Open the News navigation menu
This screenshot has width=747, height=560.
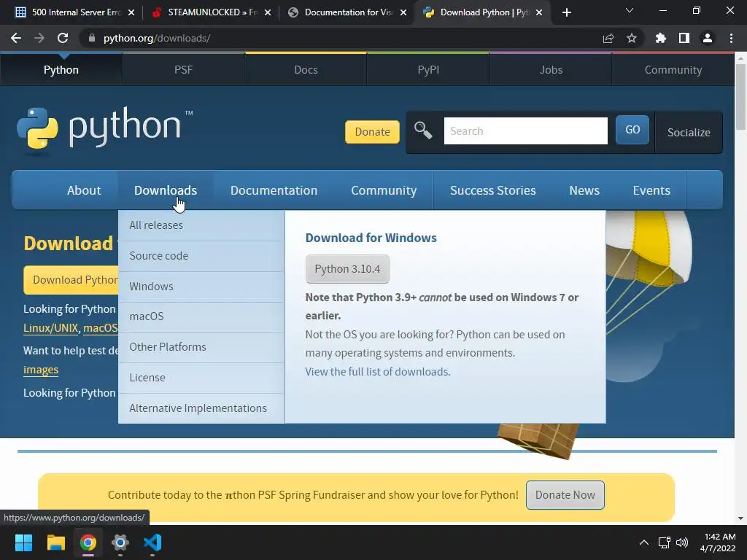(x=584, y=190)
